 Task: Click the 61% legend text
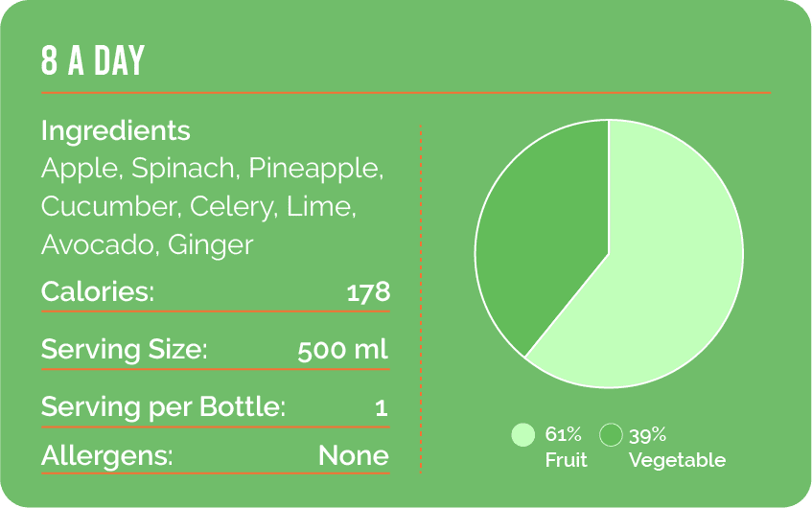(x=563, y=435)
